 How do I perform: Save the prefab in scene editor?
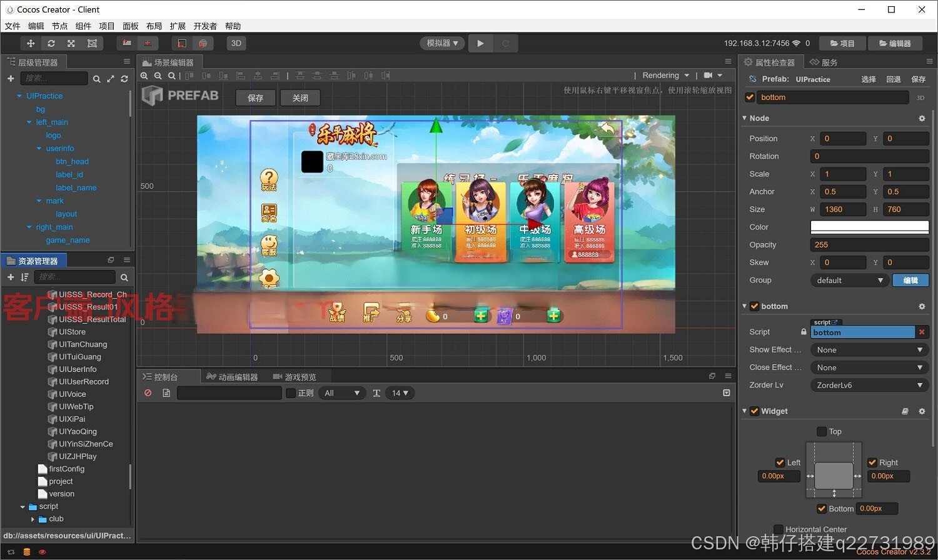[256, 97]
